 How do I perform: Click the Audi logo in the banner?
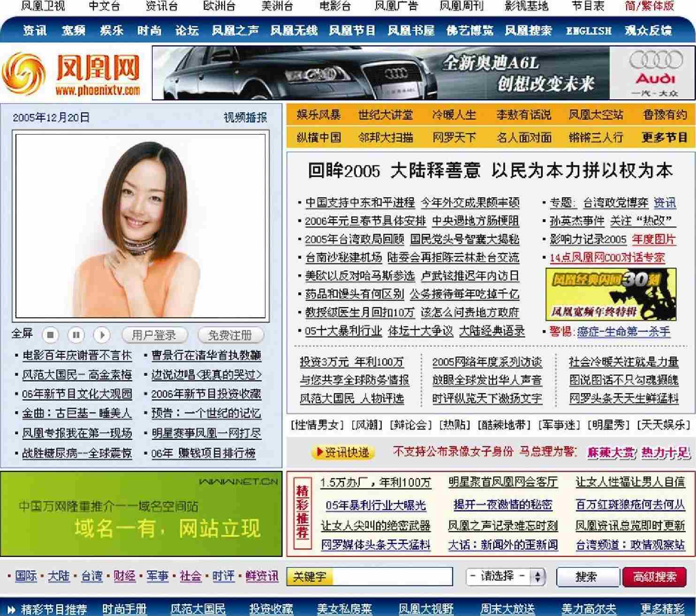[x=656, y=68]
